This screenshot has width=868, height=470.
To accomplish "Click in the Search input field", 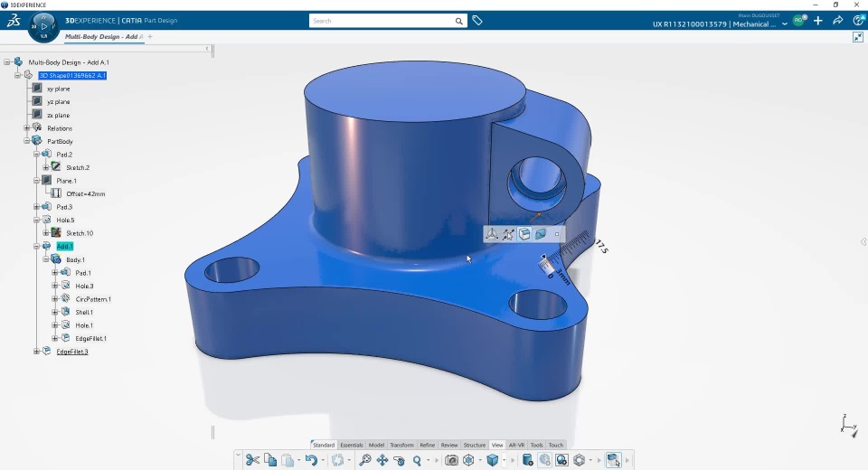I will [382, 21].
